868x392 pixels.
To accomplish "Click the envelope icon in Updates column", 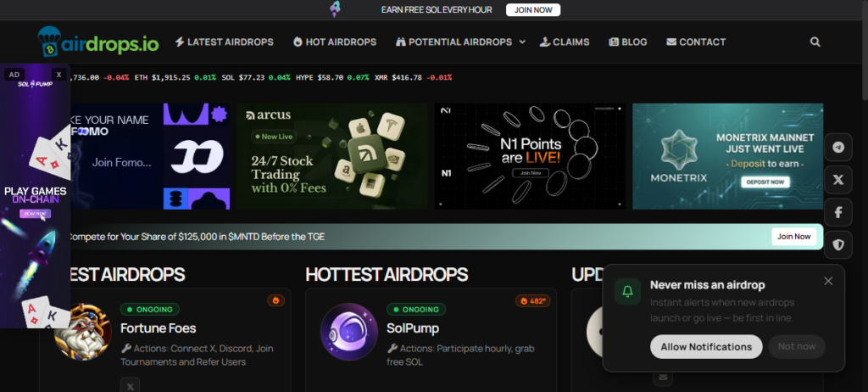I will pyautogui.click(x=662, y=378).
